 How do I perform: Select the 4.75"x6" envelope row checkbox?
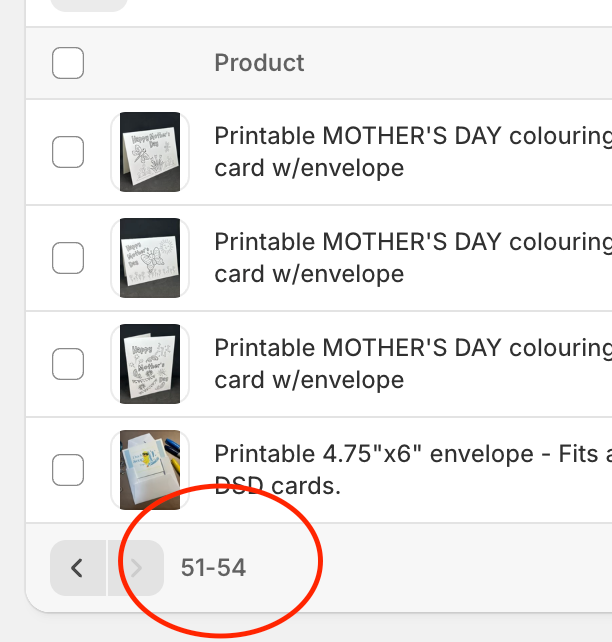pyautogui.click(x=68, y=469)
